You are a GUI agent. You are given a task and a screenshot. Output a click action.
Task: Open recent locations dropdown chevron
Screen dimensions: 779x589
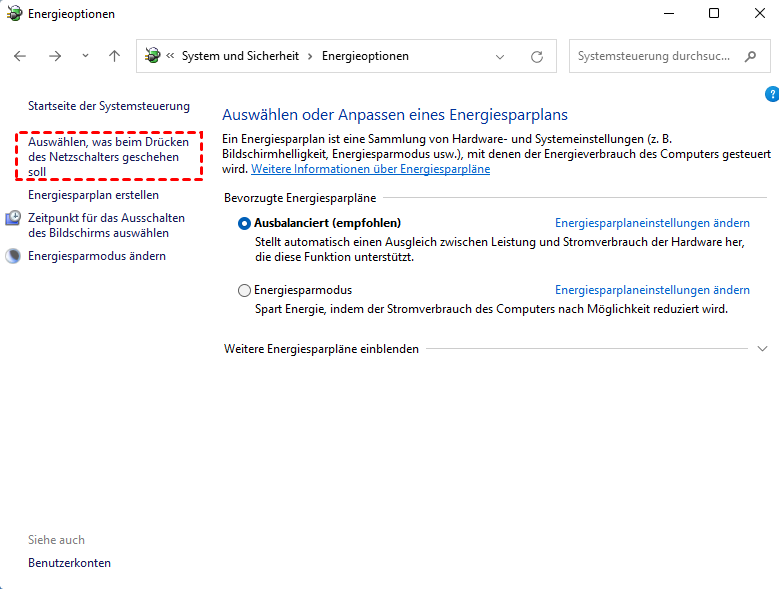(85, 56)
